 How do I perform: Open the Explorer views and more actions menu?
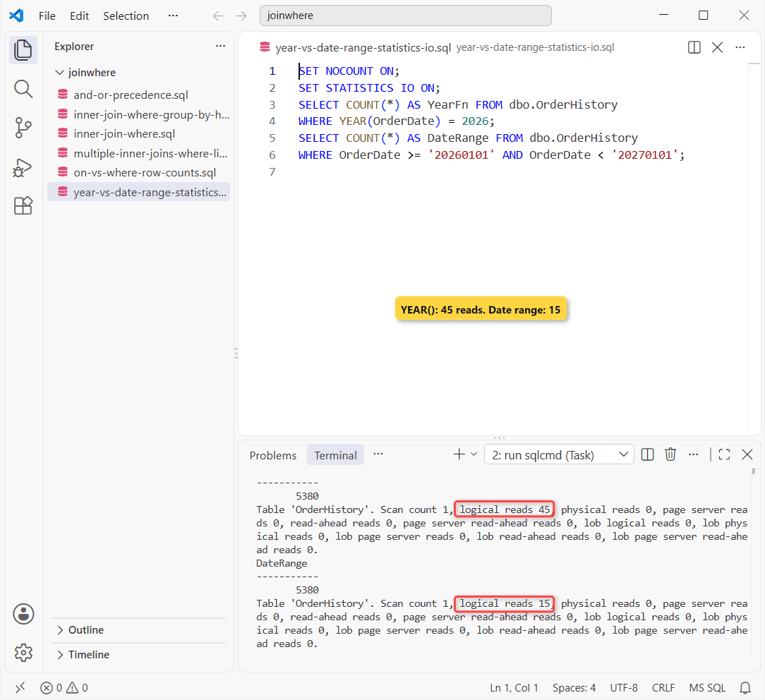click(x=220, y=47)
